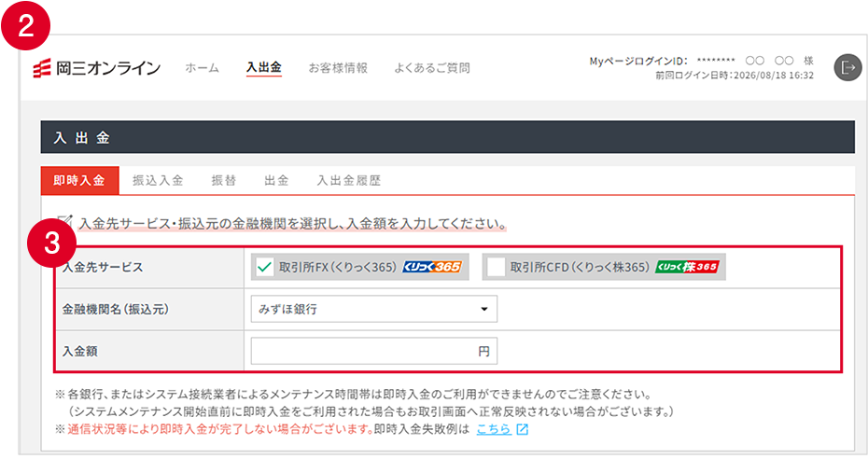Screen dimensions: 868x459
Task: Click the logout icon button
Action: tap(847, 67)
